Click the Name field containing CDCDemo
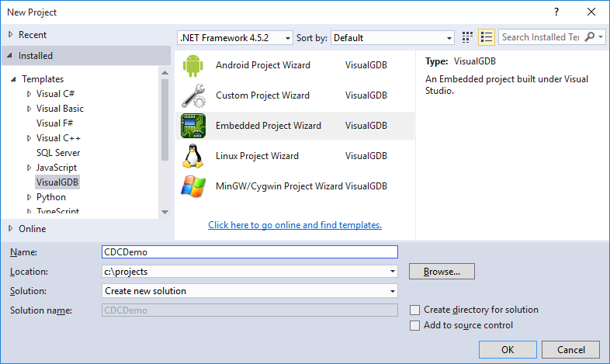The height and width of the screenshot is (364, 610). (x=250, y=252)
